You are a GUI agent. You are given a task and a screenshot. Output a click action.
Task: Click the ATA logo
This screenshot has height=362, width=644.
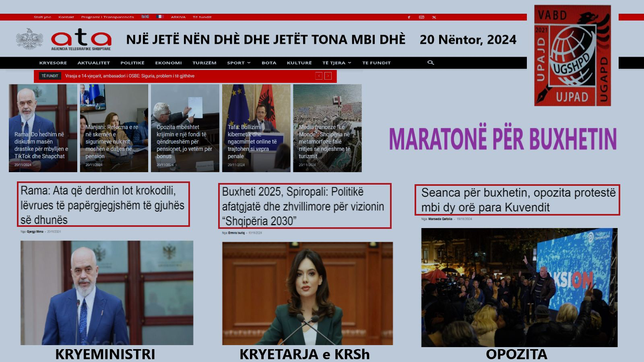coord(80,39)
